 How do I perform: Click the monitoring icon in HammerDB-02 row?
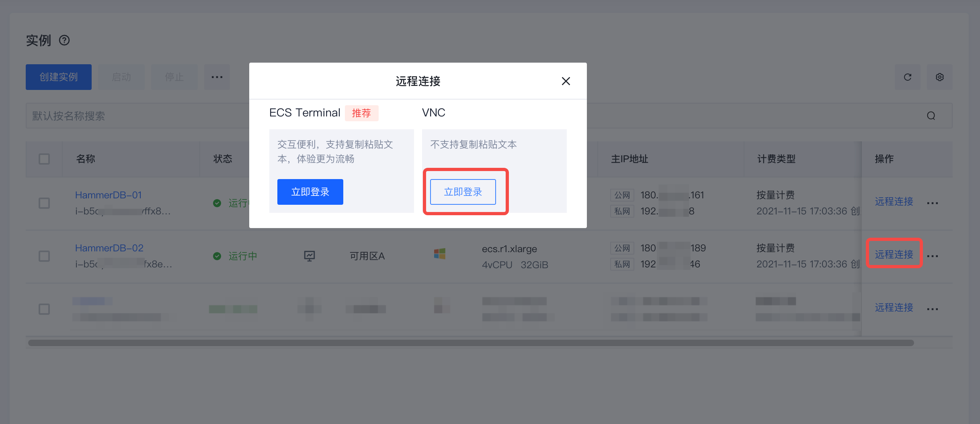(309, 256)
